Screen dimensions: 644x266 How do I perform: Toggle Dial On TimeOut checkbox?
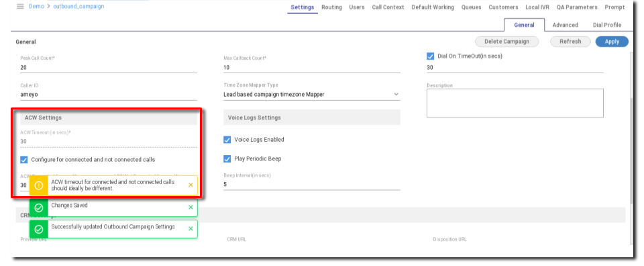(x=431, y=56)
